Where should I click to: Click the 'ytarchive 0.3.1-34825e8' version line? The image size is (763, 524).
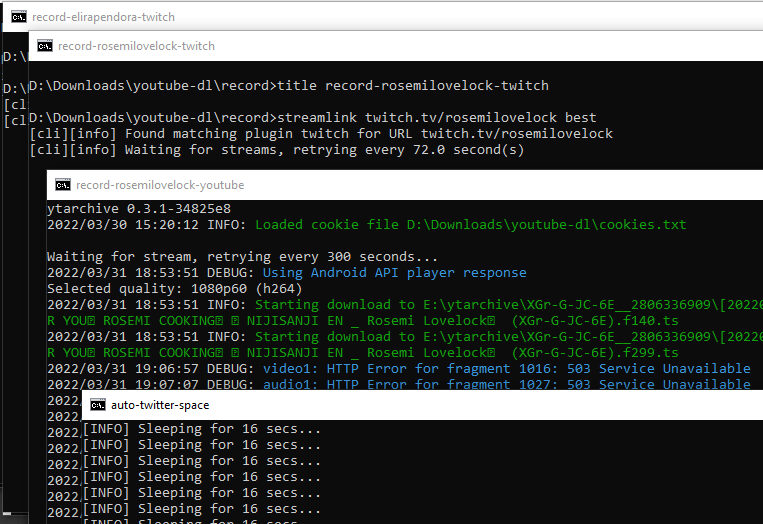point(139,209)
